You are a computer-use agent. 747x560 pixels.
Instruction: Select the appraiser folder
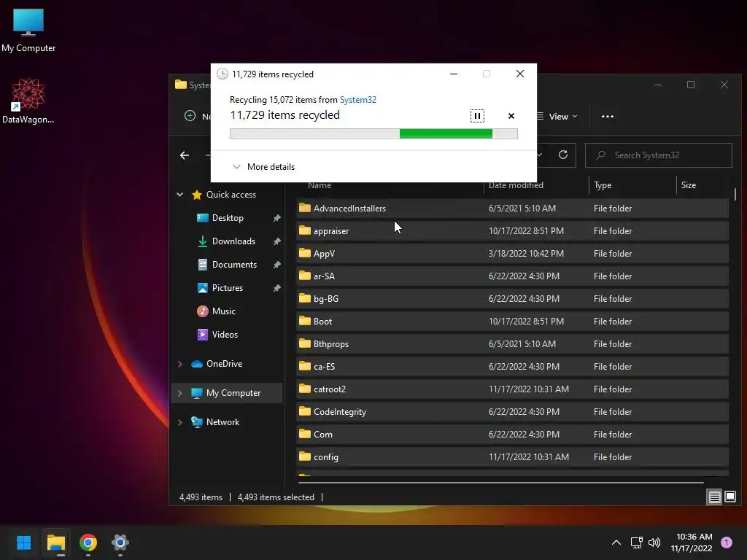coord(512,231)
